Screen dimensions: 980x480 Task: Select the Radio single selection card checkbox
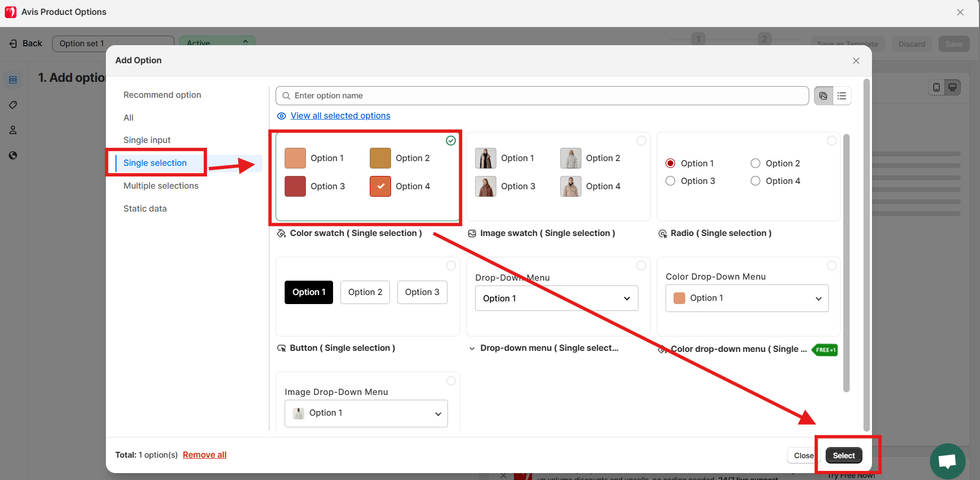[831, 141]
